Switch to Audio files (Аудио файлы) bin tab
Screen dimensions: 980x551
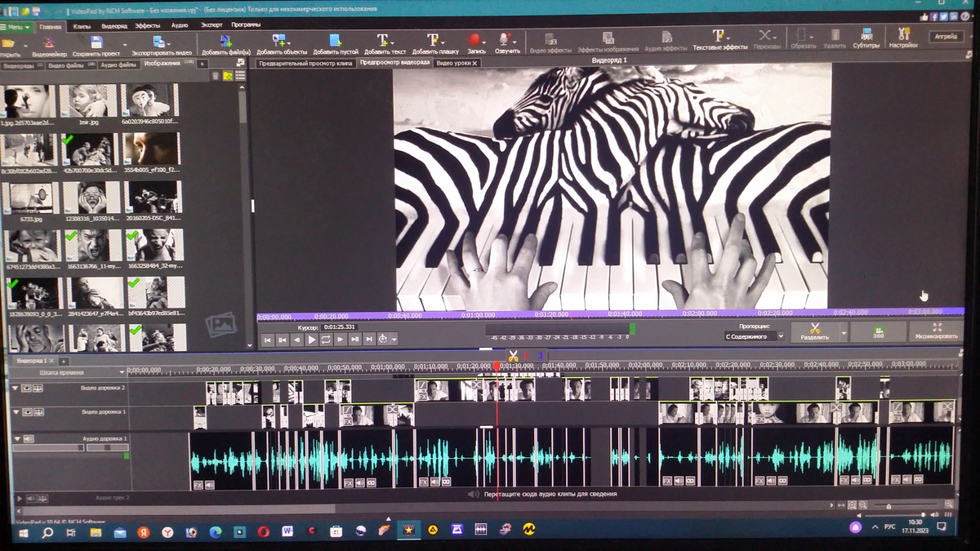(118, 64)
